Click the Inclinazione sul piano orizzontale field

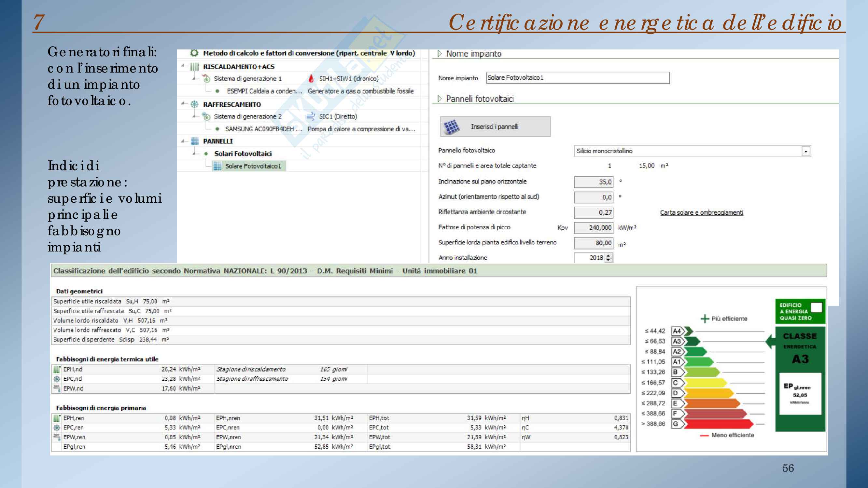(x=594, y=182)
